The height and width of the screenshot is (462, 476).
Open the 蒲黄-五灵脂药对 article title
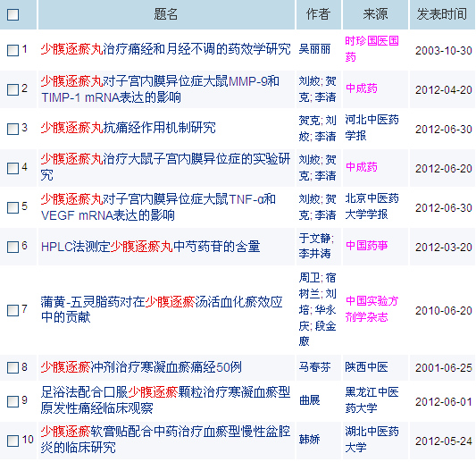[162, 309]
